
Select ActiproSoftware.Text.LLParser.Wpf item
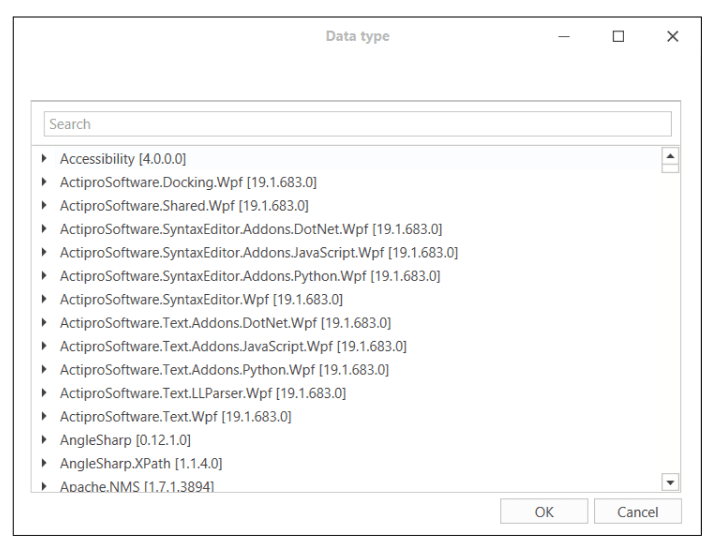202,393
